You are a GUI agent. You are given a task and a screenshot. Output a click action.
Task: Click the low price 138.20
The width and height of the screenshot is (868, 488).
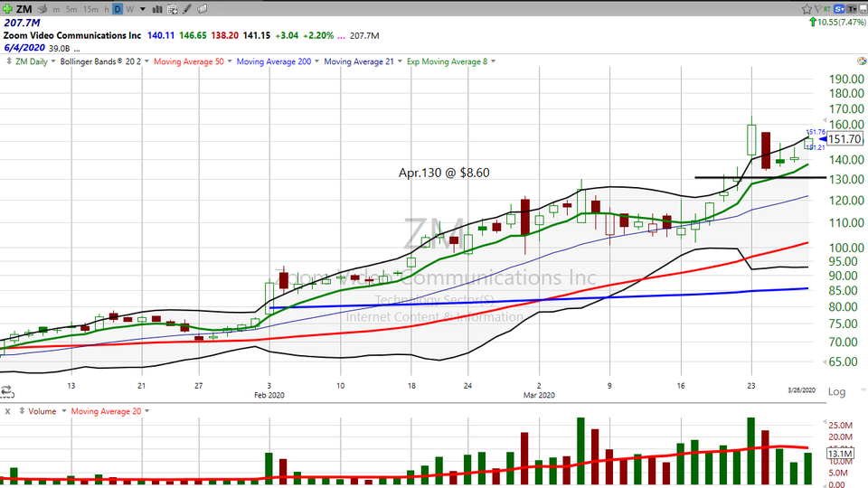[x=225, y=35]
